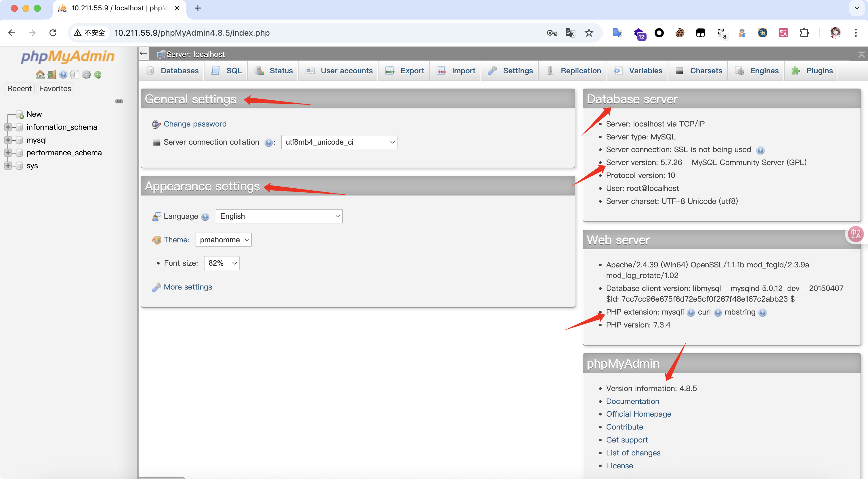Open the Language dropdown showing English
Image resolution: width=868 pixels, height=479 pixels.
tap(279, 216)
